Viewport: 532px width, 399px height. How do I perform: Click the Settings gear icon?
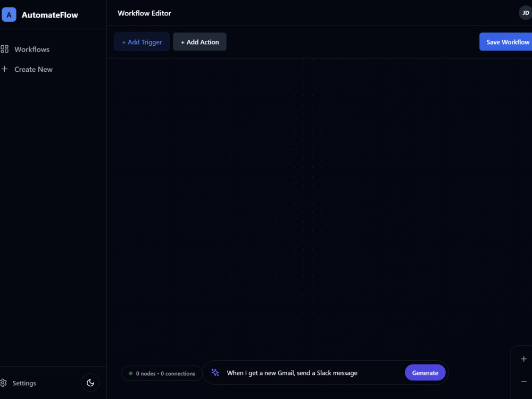(x=3, y=383)
